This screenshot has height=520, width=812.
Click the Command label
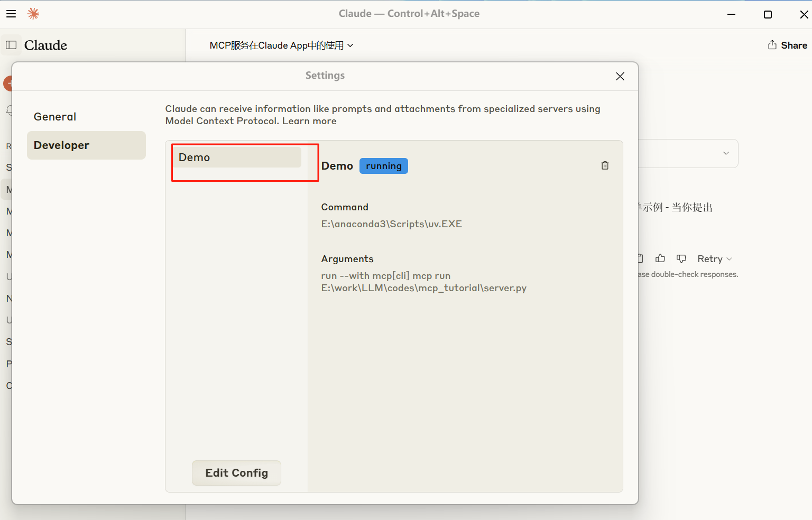pyautogui.click(x=345, y=207)
